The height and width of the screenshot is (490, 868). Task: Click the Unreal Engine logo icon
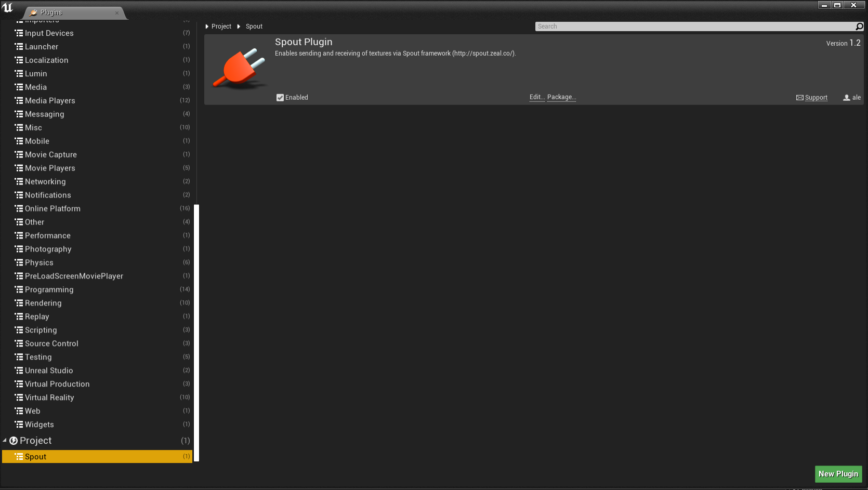pos(7,7)
